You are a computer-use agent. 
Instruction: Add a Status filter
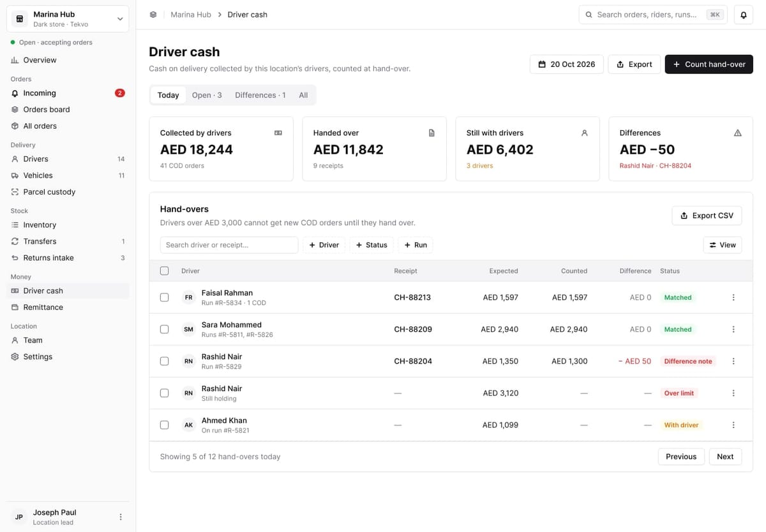(x=371, y=245)
